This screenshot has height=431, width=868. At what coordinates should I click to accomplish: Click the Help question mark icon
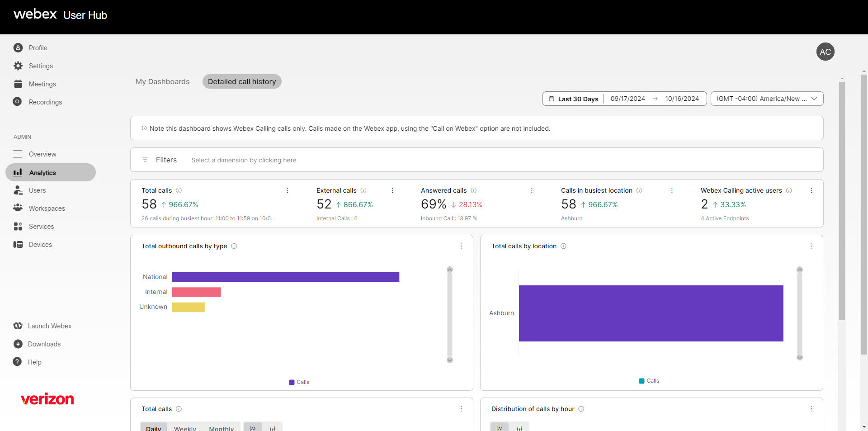pos(17,361)
